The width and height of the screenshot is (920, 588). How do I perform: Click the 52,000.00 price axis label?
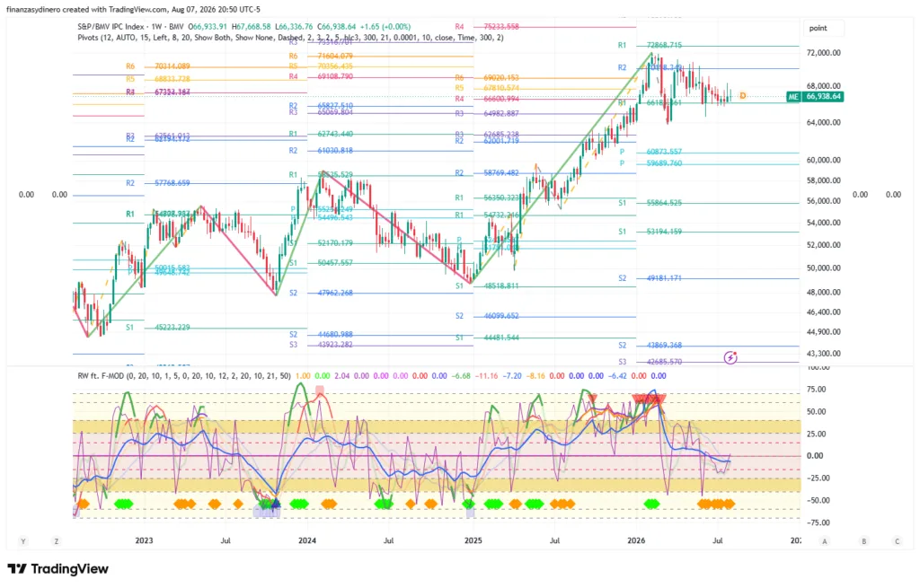click(823, 245)
